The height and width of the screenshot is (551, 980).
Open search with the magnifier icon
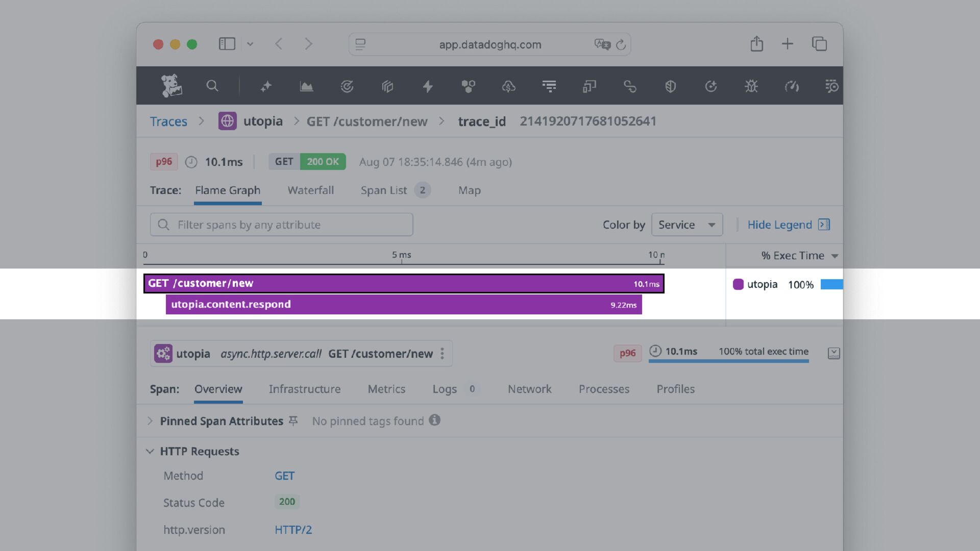click(x=212, y=86)
